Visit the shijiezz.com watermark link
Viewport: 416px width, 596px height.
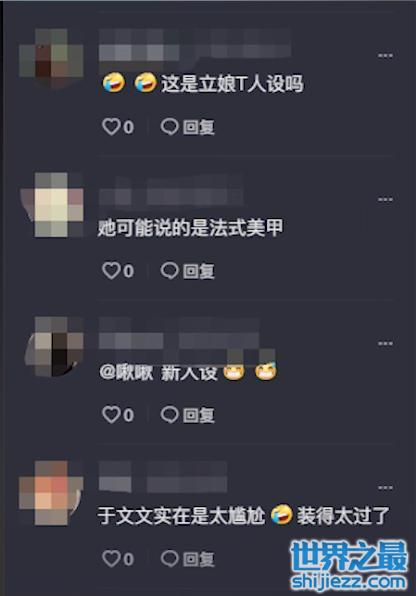348,582
